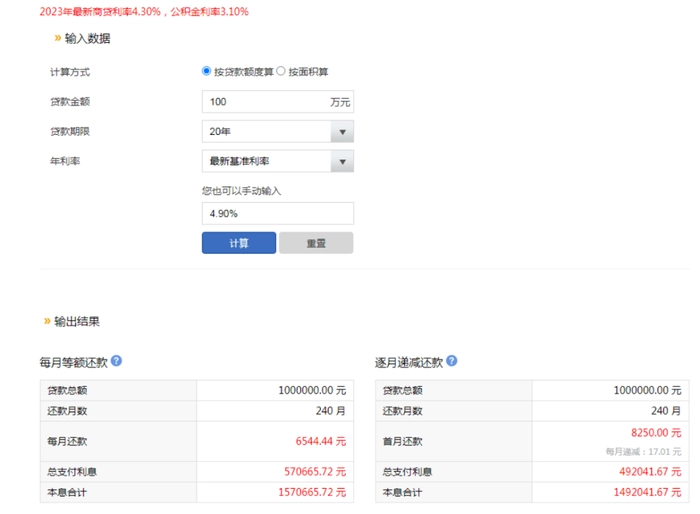Click the red 2023年最新商贷利率 notice
Viewport: 700px width, 514px height.
144,12
